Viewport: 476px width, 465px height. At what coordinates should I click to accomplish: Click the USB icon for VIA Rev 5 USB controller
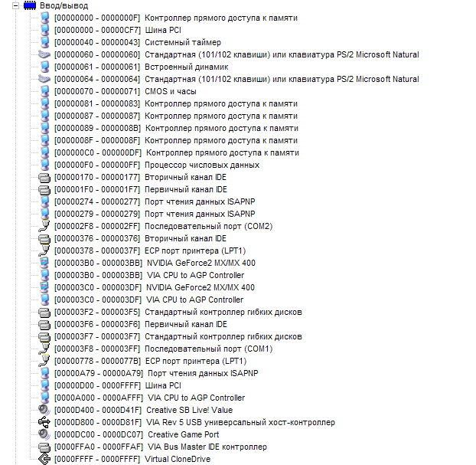click(44, 422)
